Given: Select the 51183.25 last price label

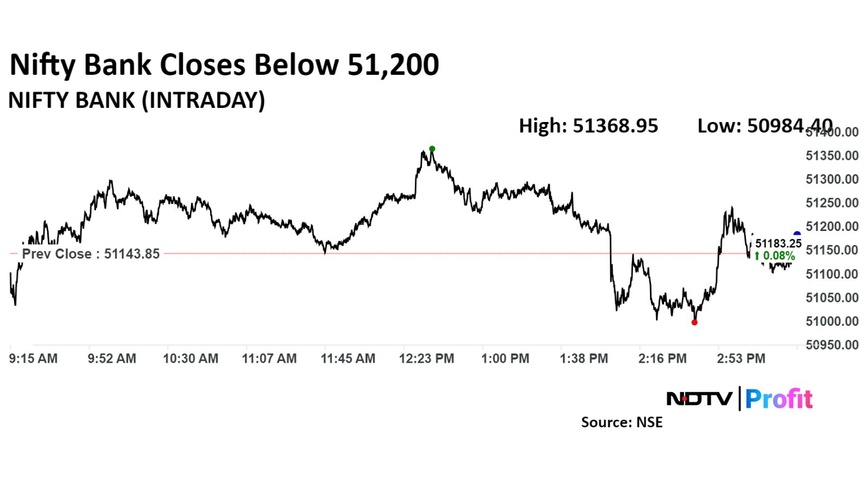Looking at the screenshot, I should (778, 243).
